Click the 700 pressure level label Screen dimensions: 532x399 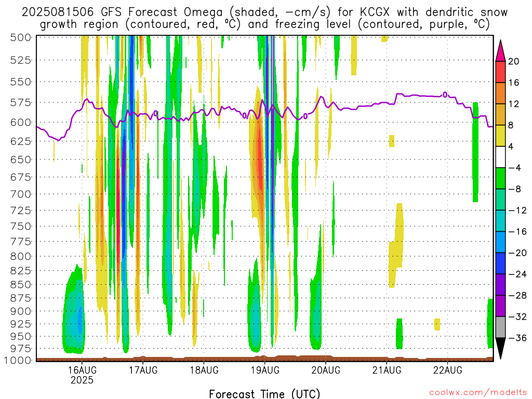point(21,194)
